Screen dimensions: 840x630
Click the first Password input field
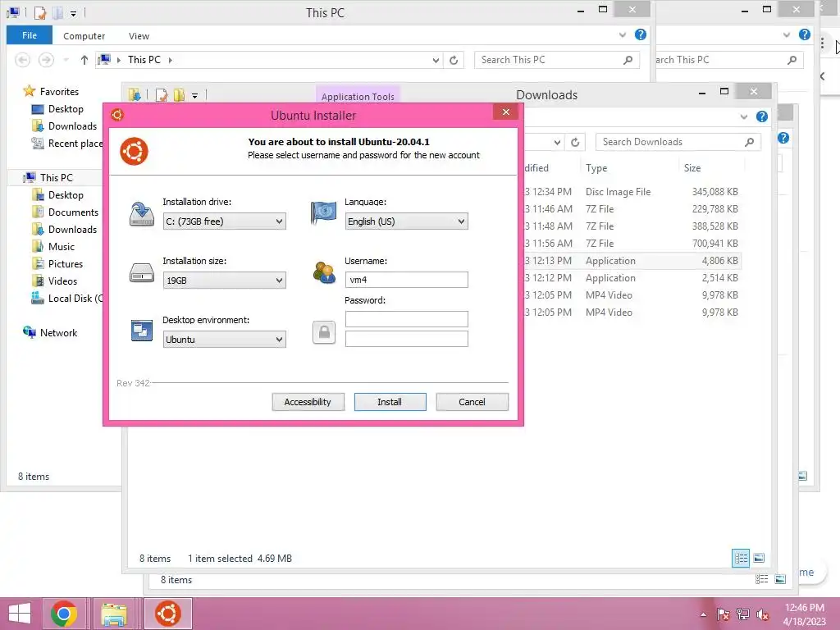point(406,319)
